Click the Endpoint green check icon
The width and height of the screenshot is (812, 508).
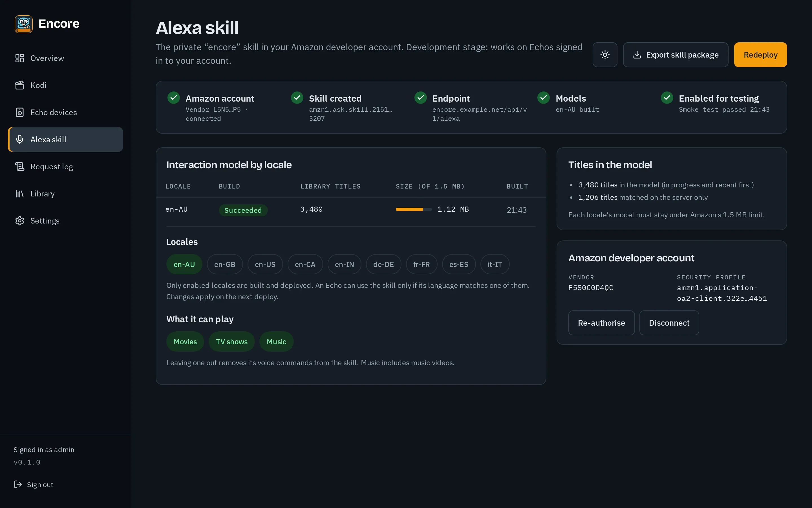coord(420,98)
